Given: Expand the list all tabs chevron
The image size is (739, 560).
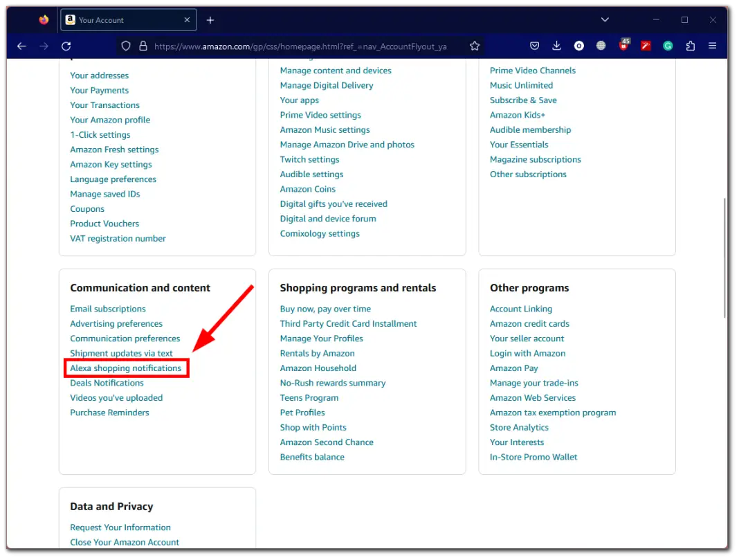Looking at the screenshot, I should pos(605,20).
